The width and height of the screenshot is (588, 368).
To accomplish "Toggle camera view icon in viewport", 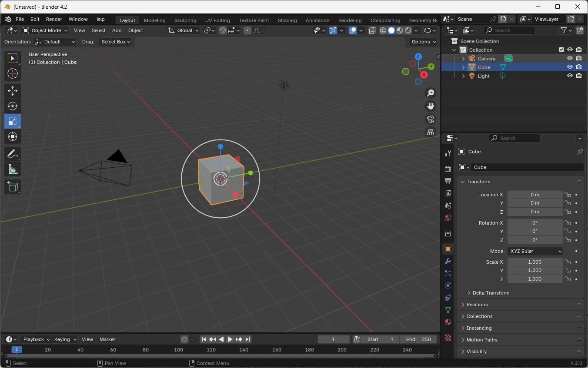I will click(x=431, y=119).
